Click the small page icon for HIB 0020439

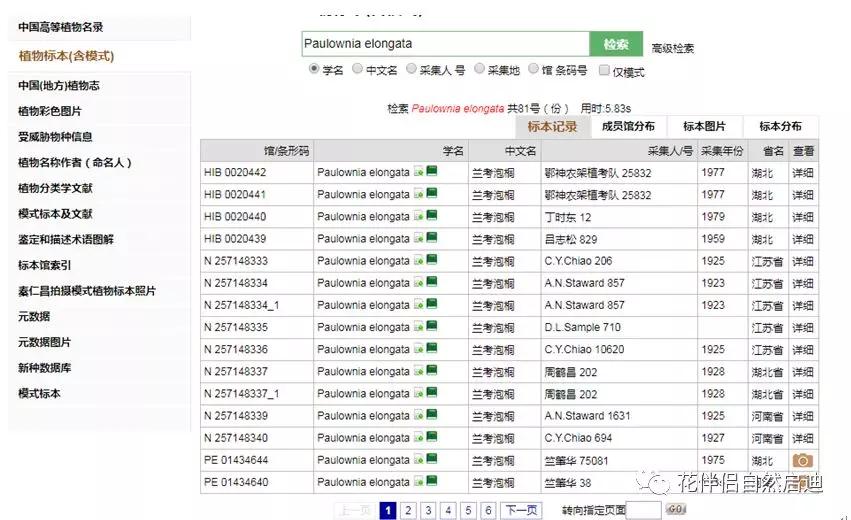418,238
